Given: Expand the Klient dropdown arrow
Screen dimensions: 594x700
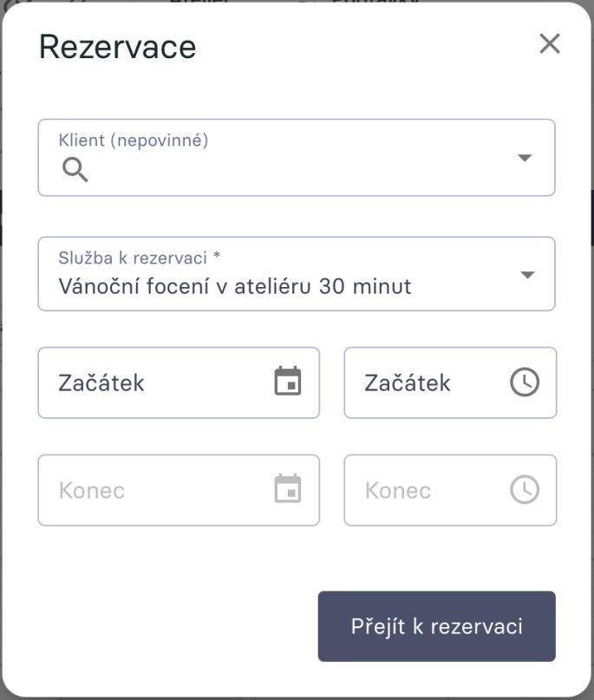Looking at the screenshot, I should pyautogui.click(x=524, y=158).
